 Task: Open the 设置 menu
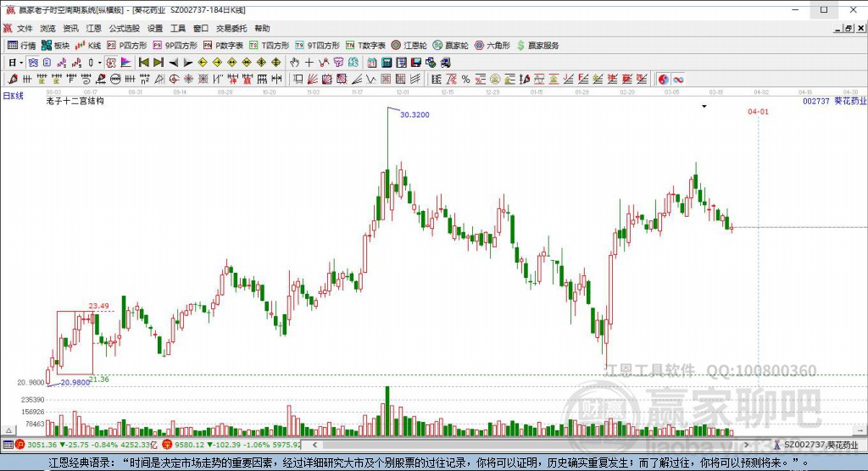(x=155, y=28)
